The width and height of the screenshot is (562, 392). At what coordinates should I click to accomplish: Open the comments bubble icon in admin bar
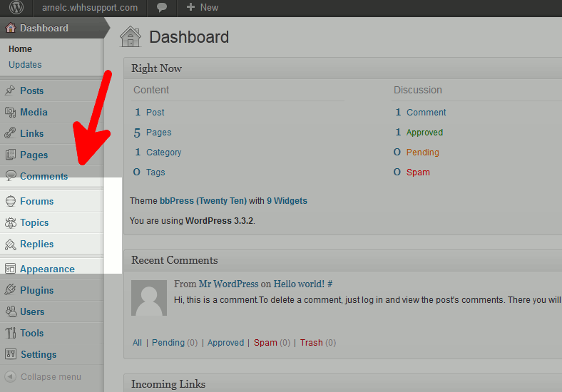coord(162,8)
